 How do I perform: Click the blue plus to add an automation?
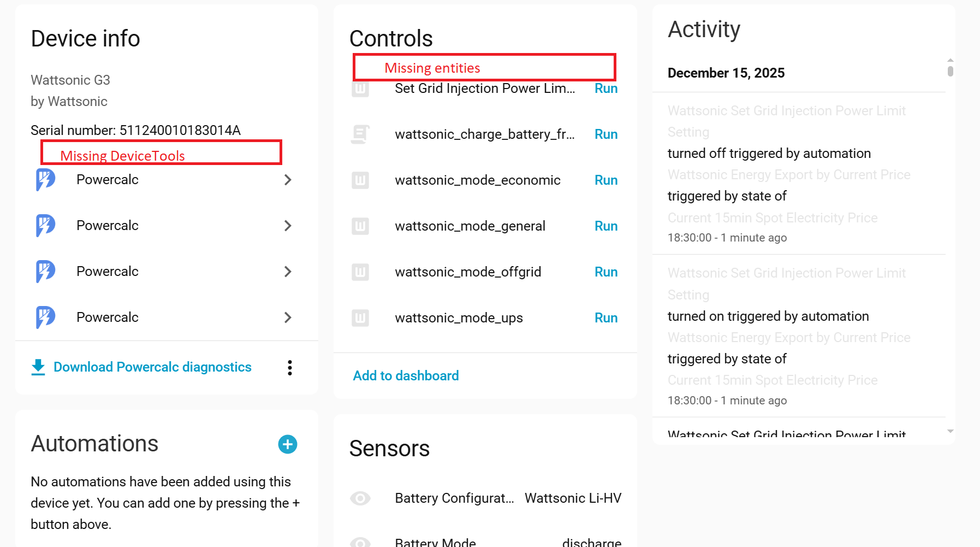[288, 444]
